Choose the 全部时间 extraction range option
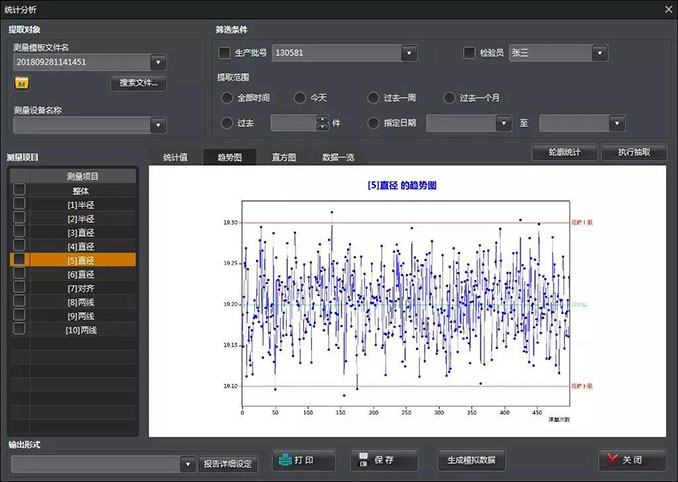This screenshot has width=678, height=482. click(x=226, y=98)
